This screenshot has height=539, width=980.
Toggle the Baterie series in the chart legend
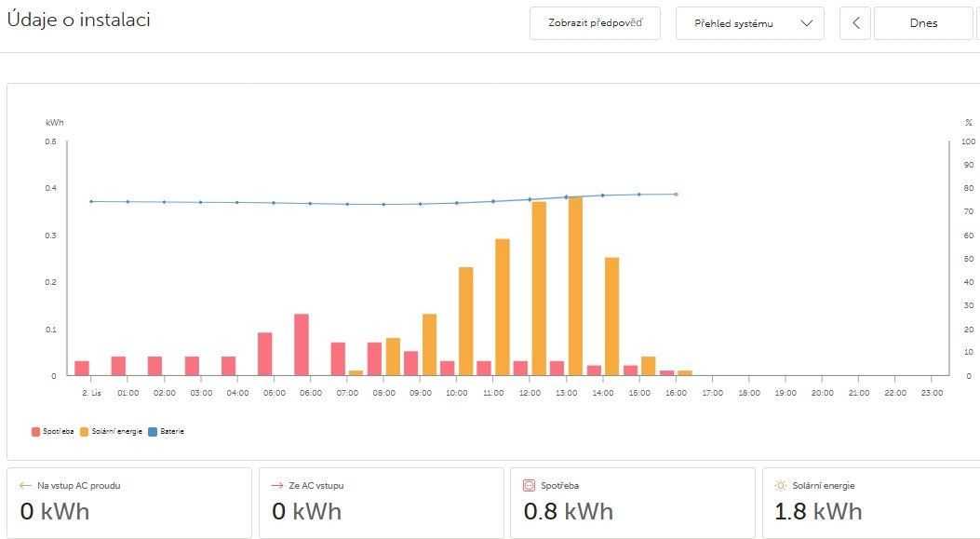point(168,432)
